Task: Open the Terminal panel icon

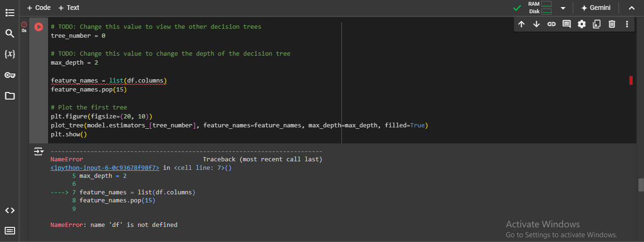Action: click(9, 231)
